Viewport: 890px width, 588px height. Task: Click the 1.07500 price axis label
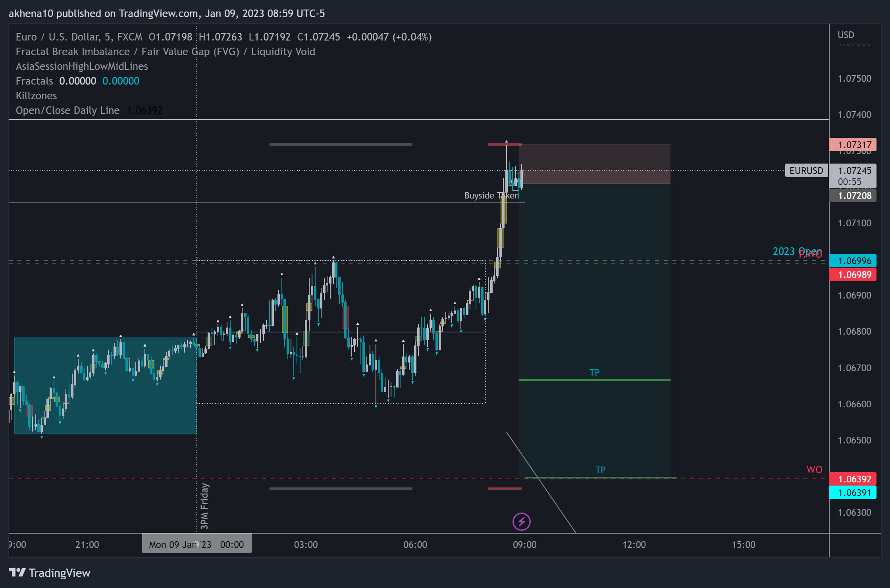pyautogui.click(x=854, y=79)
